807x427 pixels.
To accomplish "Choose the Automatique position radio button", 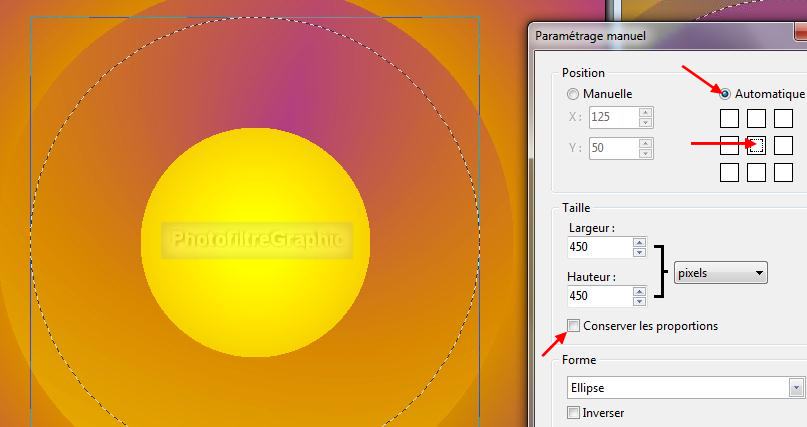I will pyautogui.click(x=725, y=94).
